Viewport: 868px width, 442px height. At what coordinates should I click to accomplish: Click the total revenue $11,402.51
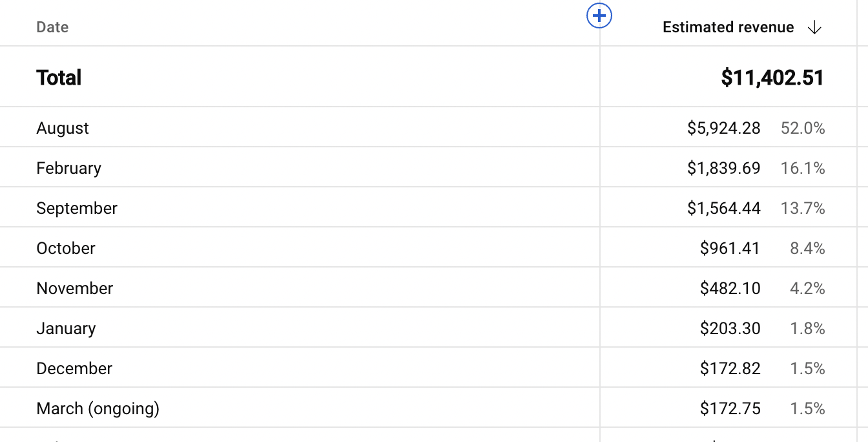772,78
